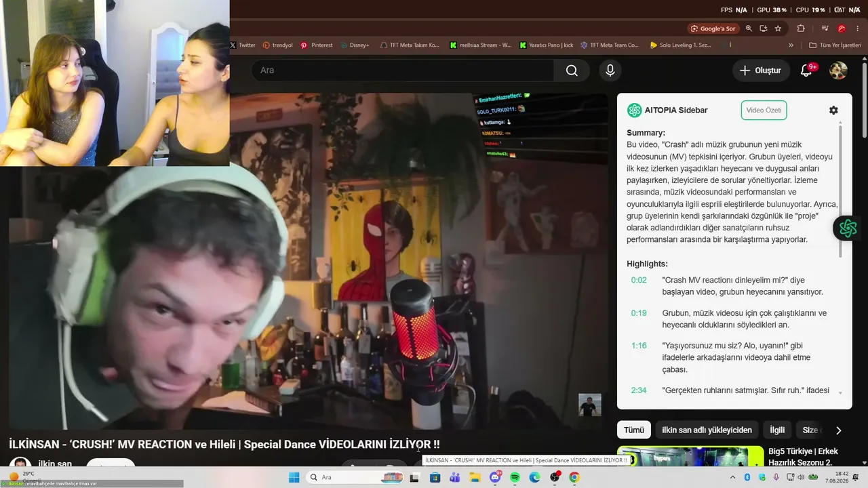Screen dimensions: 868x488
Task: Select the ilkin san adlı yükleyiciden chip
Action: (x=707, y=430)
